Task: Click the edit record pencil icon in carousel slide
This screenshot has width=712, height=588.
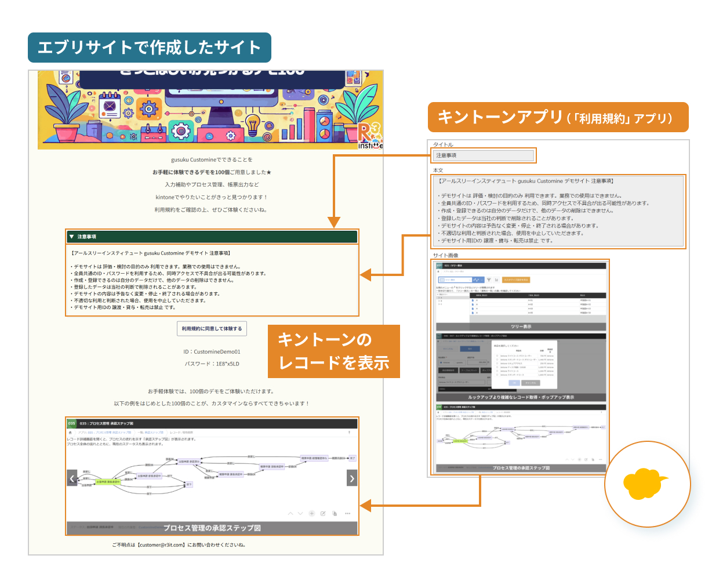Action: 323,513
